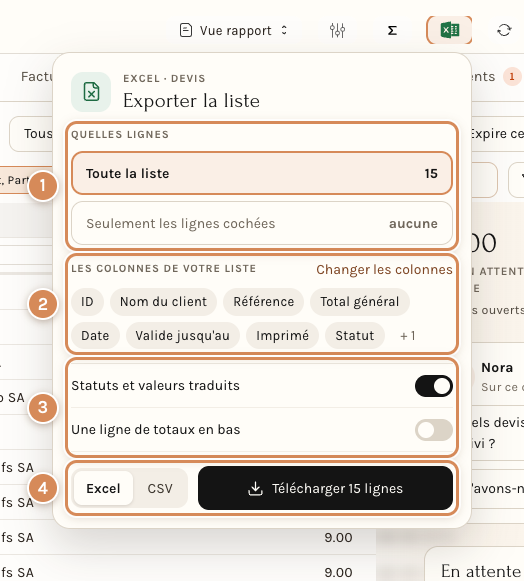
Task: Click the Référence column chip
Action: pyautogui.click(x=263, y=302)
